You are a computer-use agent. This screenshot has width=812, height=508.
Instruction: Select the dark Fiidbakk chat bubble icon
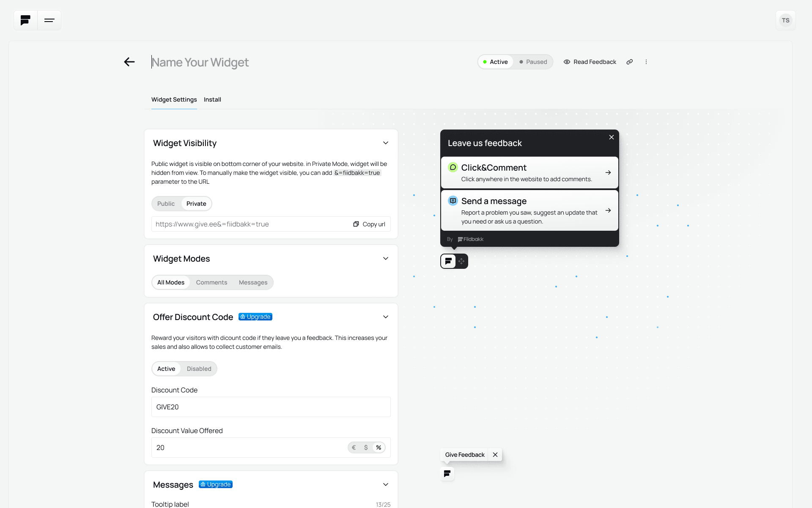448,261
